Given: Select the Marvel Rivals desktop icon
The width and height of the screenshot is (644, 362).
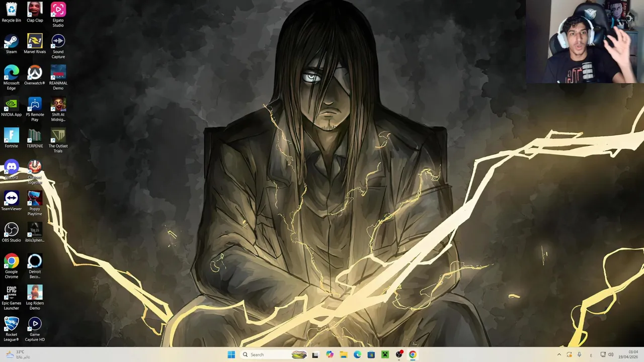Looking at the screenshot, I should 35,44.
